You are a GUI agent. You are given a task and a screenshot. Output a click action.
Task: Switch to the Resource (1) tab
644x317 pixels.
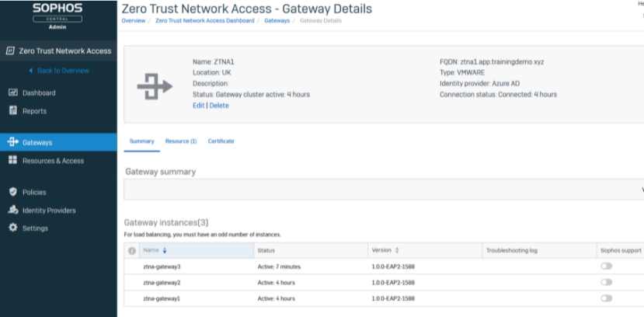[181, 141]
